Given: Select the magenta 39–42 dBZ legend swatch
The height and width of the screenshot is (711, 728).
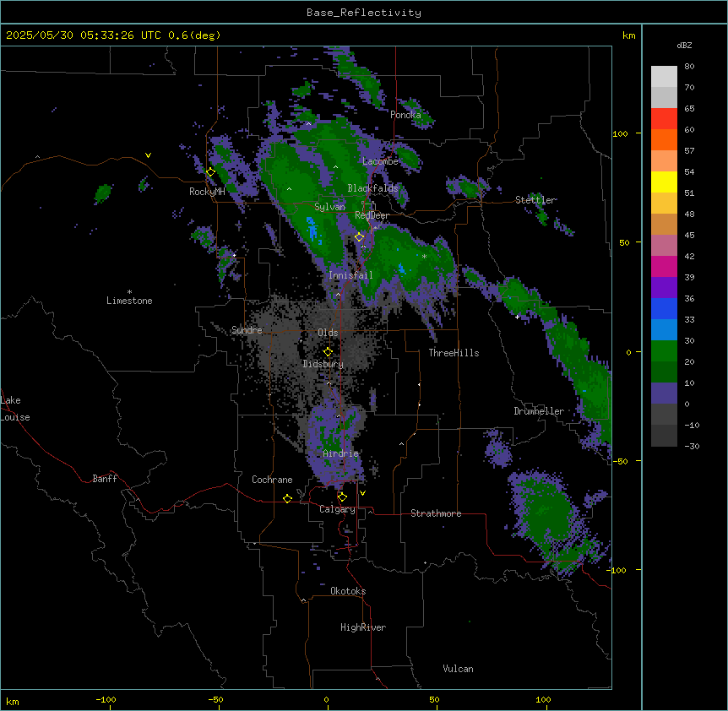Looking at the screenshot, I should click(664, 266).
